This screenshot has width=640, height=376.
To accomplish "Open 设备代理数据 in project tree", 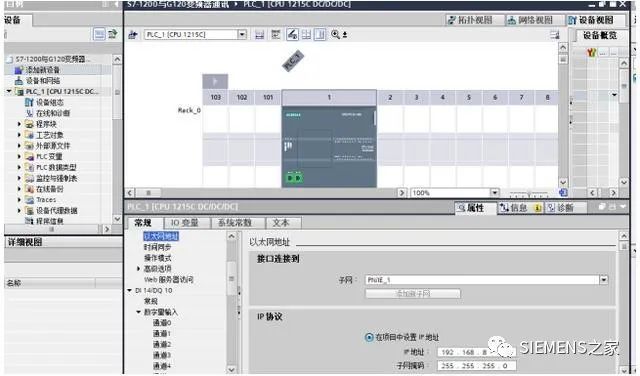I will coord(56,211).
